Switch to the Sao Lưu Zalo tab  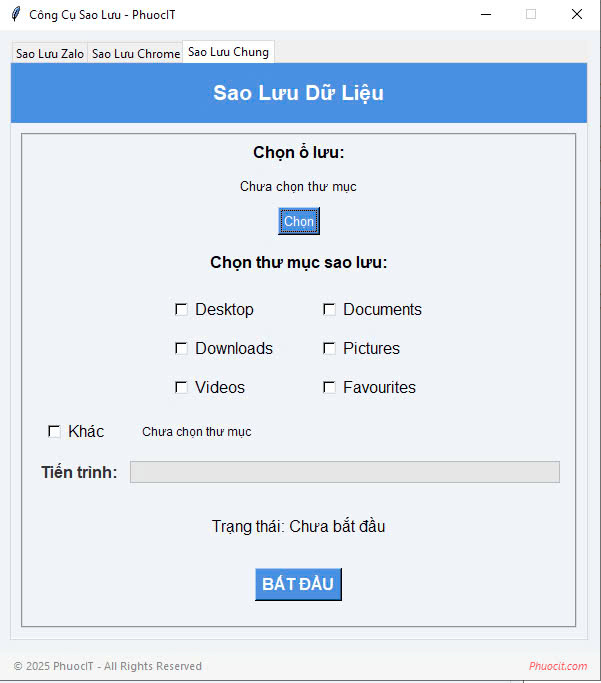point(50,54)
